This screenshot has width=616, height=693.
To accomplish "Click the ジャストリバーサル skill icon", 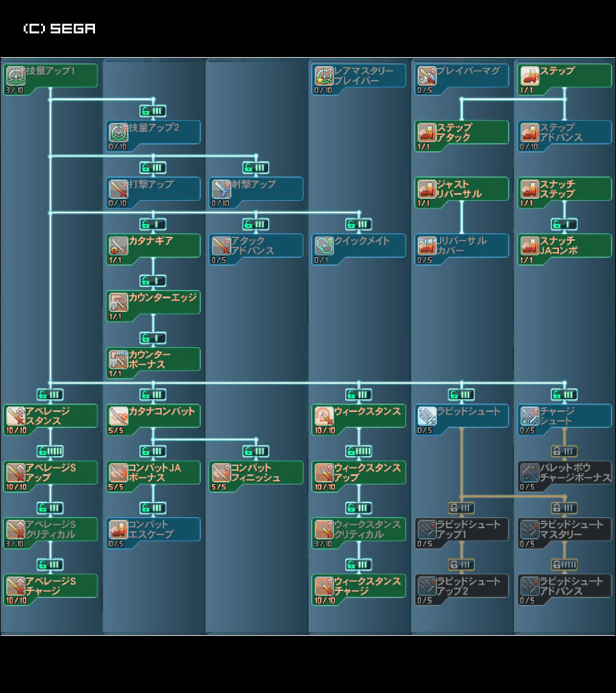I will click(427, 189).
